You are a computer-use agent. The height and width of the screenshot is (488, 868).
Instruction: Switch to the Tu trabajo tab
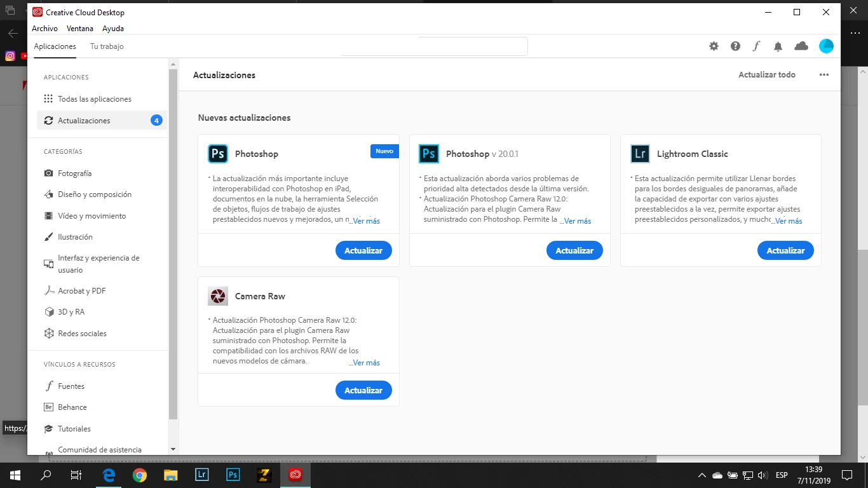tap(107, 46)
